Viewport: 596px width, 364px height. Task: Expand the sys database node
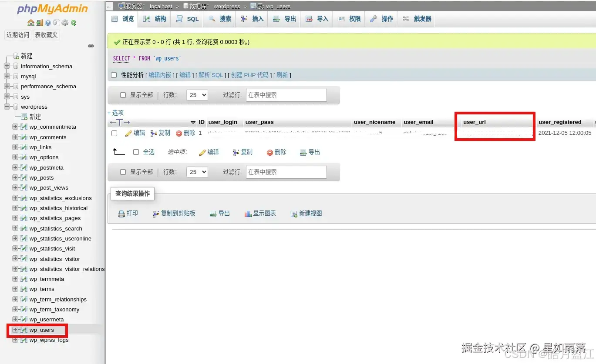click(x=7, y=97)
